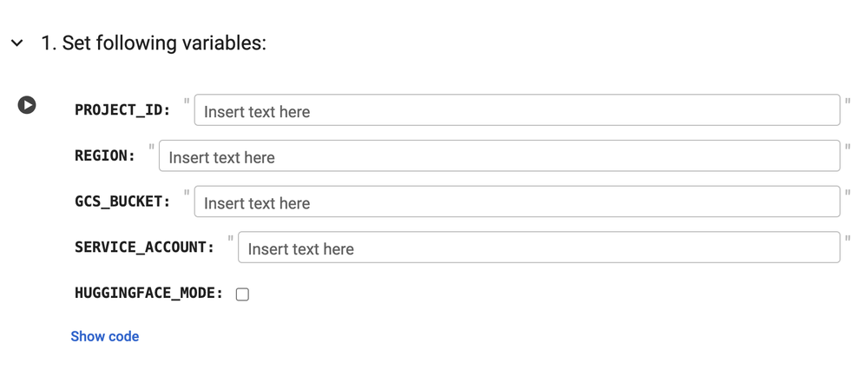Click the closing quote after SERVICE_ACCOUNT field
Image resolution: width=868 pixels, height=370 pixels.
point(847,238)
